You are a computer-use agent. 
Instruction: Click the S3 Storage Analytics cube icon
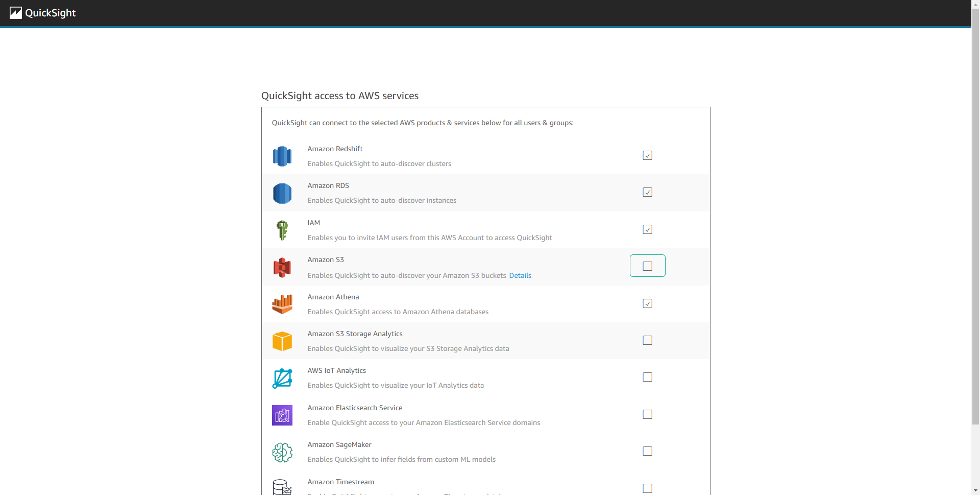[282, 341]
